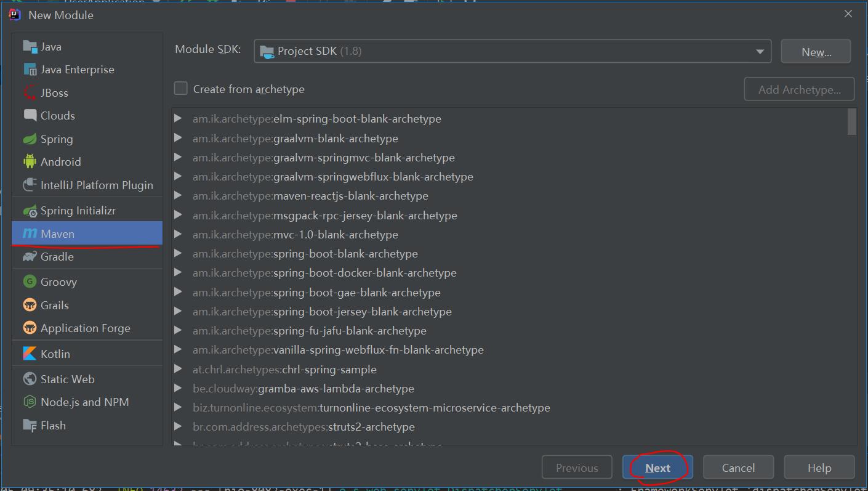
Task: Select the Gradle elephant icon
Action: click(x=30, y=257)
